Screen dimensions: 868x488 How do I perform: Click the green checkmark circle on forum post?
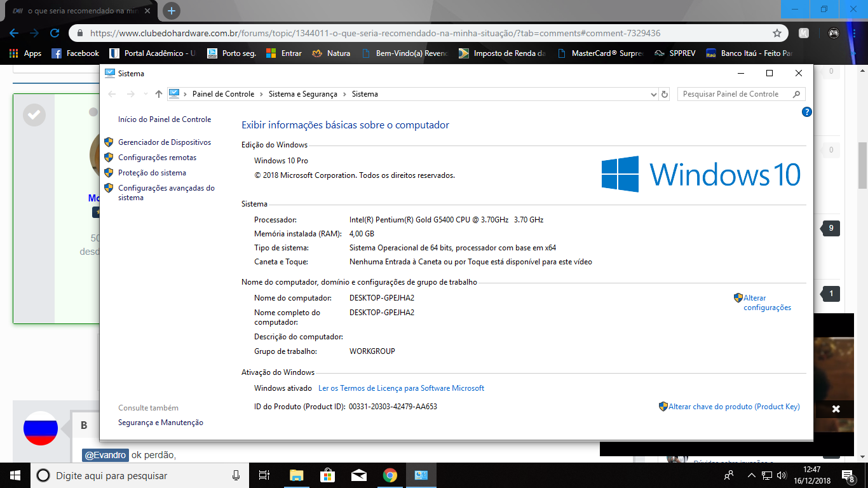[x=34, y=115]
